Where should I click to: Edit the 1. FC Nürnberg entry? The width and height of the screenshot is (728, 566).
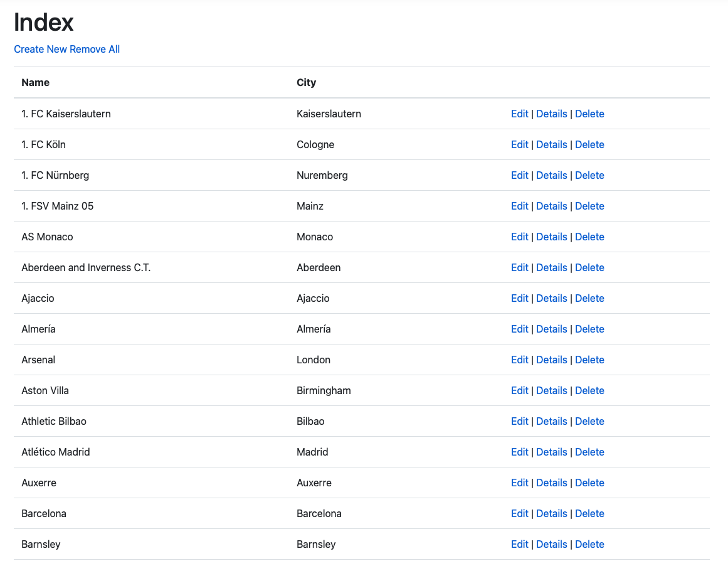[x=520, y=175]
